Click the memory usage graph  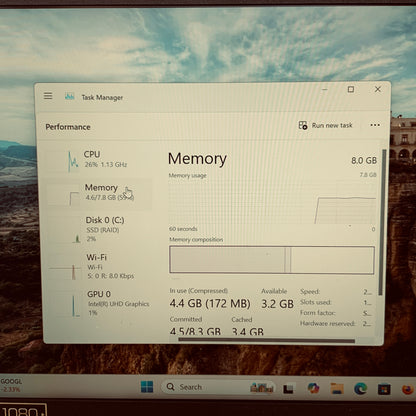(x=273, y=202)
